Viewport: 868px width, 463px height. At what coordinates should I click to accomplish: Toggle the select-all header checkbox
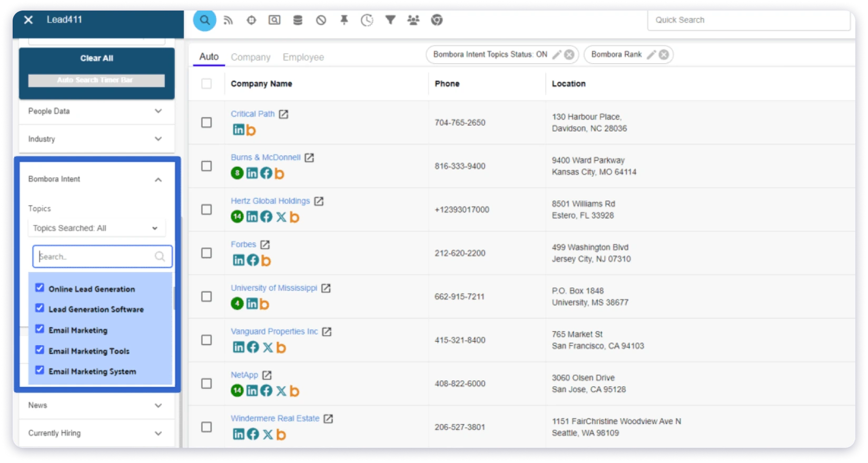click(x=206, y=84)
